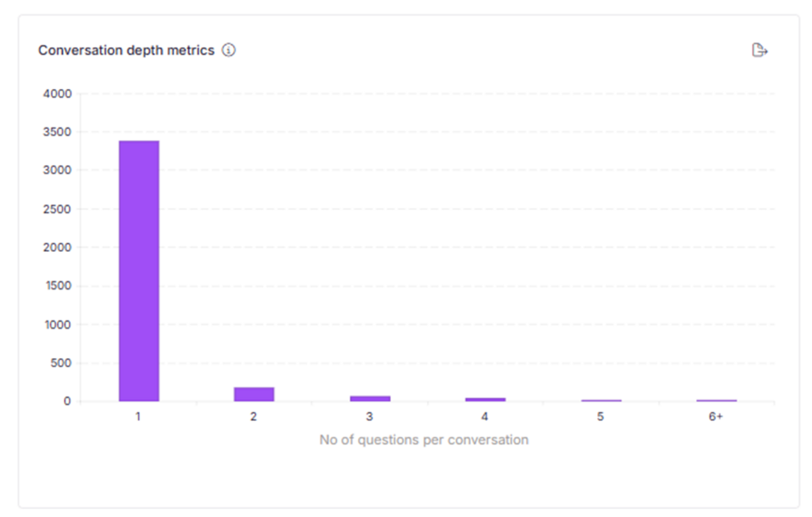Click the x-axis label 5
Screen dimensions: 812x517
pos(601,417)
